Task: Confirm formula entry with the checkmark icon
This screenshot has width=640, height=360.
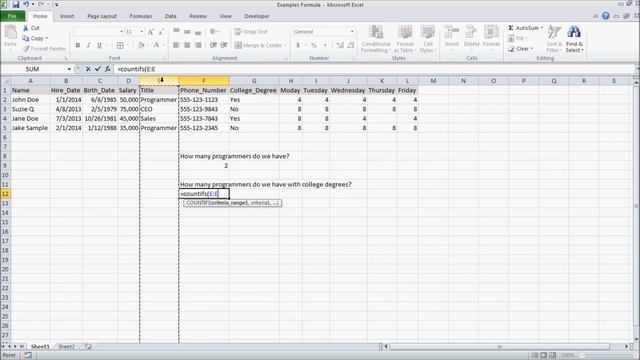Action: (x=98, y=69)
